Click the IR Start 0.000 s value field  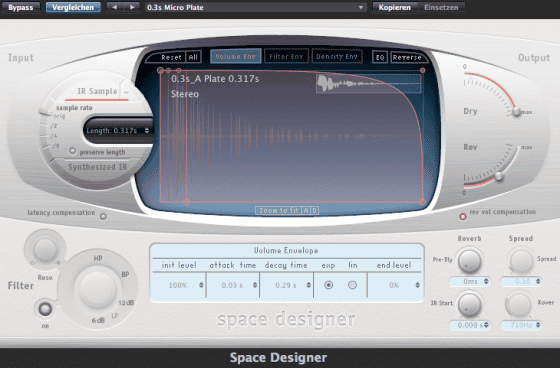point(470,325)
